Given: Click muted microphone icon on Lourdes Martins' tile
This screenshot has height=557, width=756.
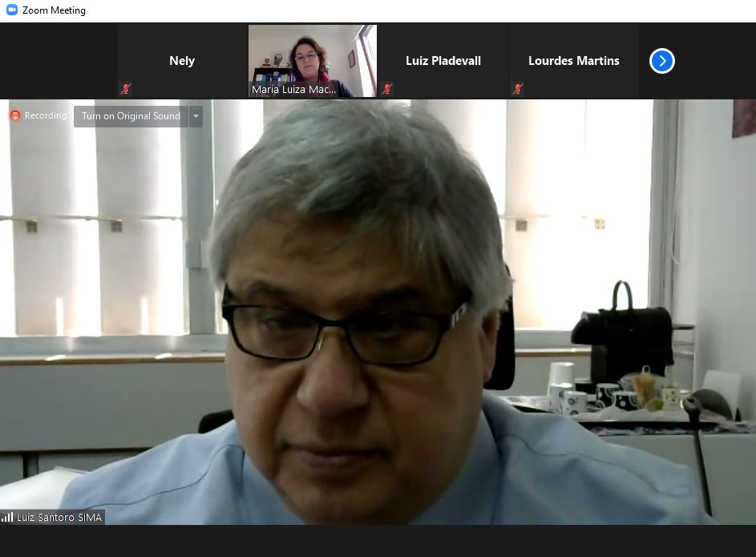Looking at the screenshot, I should (x=518, y=89).
